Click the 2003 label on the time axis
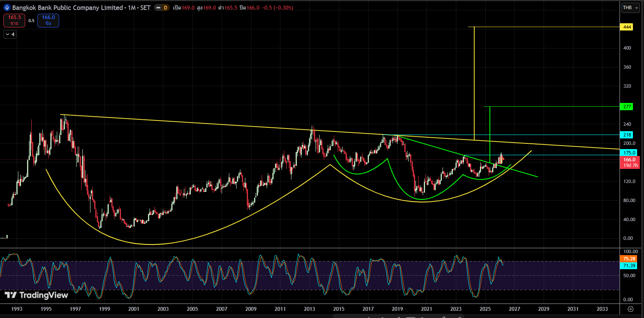 (163, 309)
